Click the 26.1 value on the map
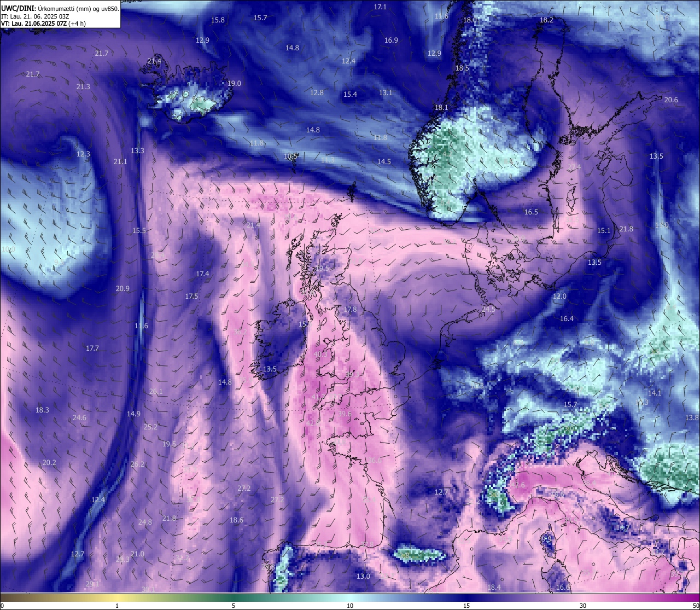Viewport: 700px width, 610px height. coord(156,392)
